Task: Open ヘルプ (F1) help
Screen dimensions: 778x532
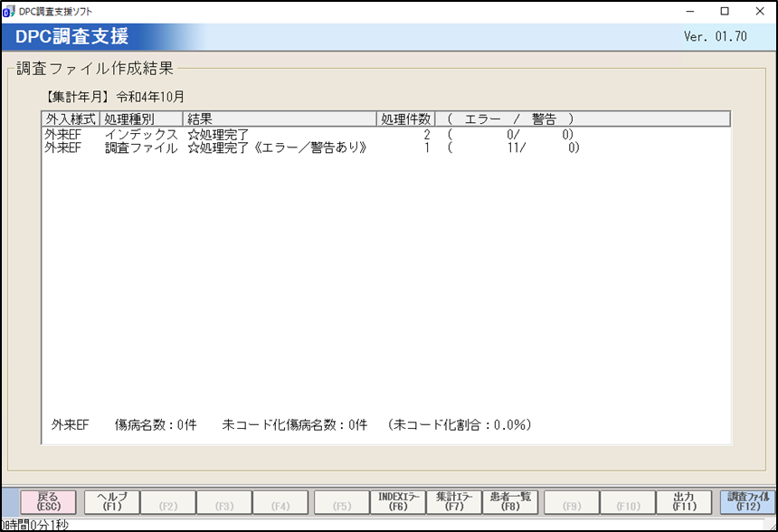Action: coord(112,502)
